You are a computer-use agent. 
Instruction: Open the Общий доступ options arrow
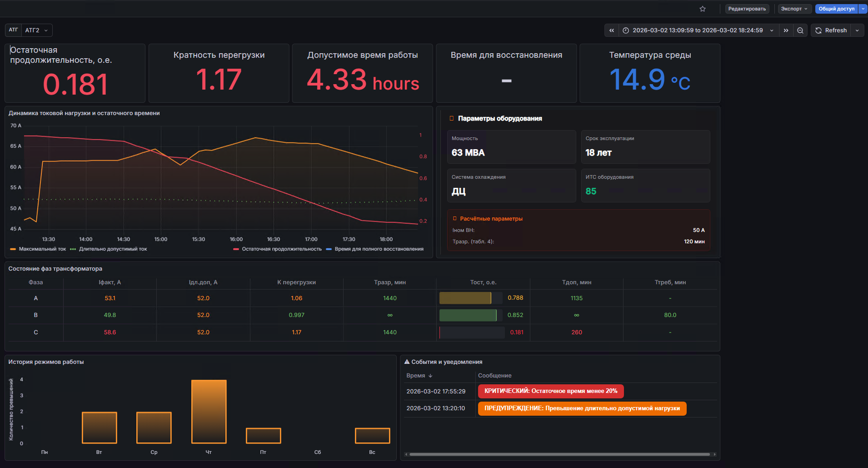click(863, 9)
